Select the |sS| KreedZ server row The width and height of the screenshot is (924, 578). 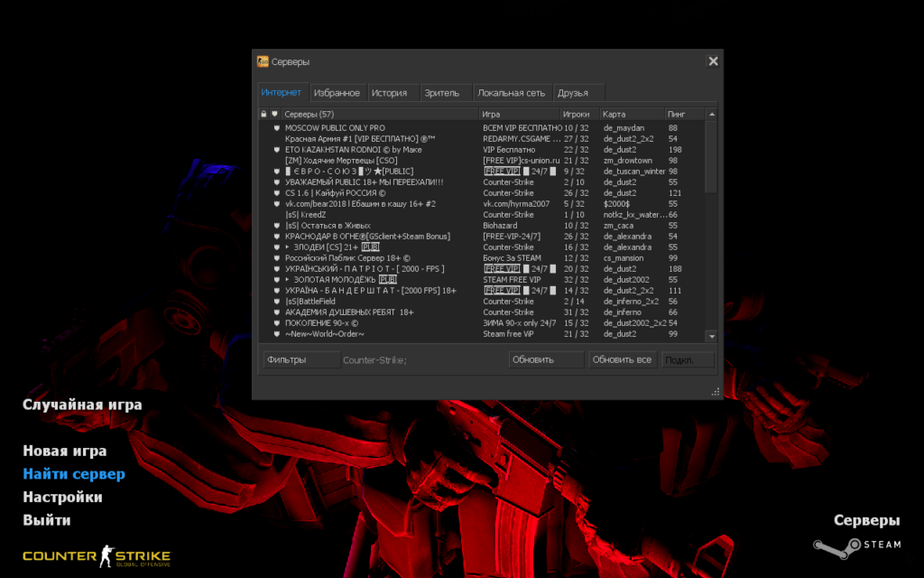[482, 215]
